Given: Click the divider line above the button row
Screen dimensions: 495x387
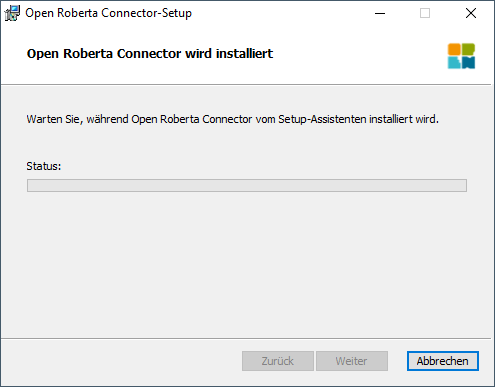Looking at the screenshot, I should pos(246,339).
